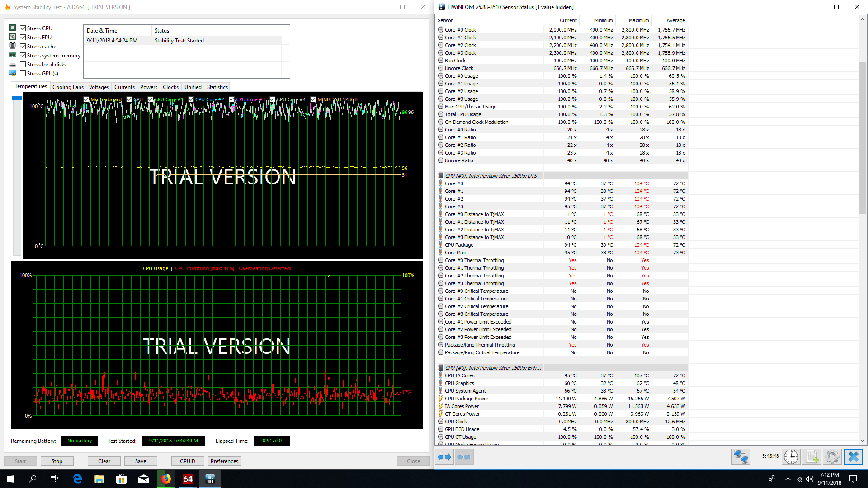Switch to HWiNFO taskbar icon
The height and width of the screenshot is (488, 868).
point(210,479)
